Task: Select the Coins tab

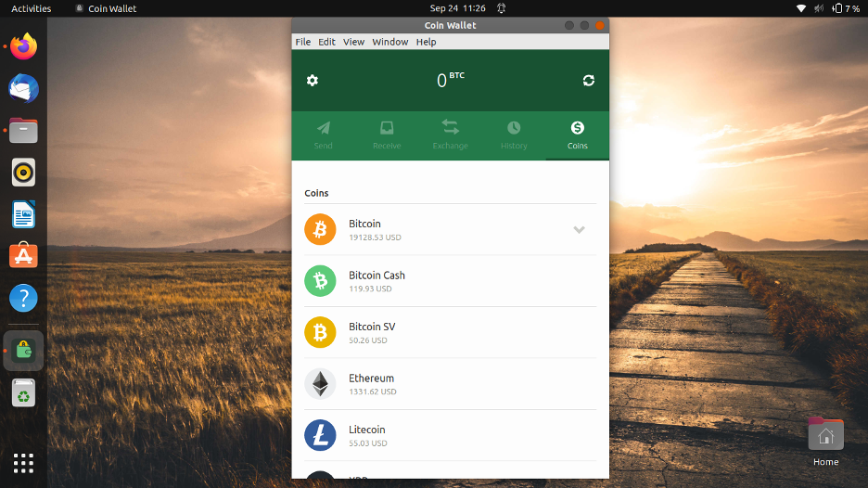Action: click(578, 135)
